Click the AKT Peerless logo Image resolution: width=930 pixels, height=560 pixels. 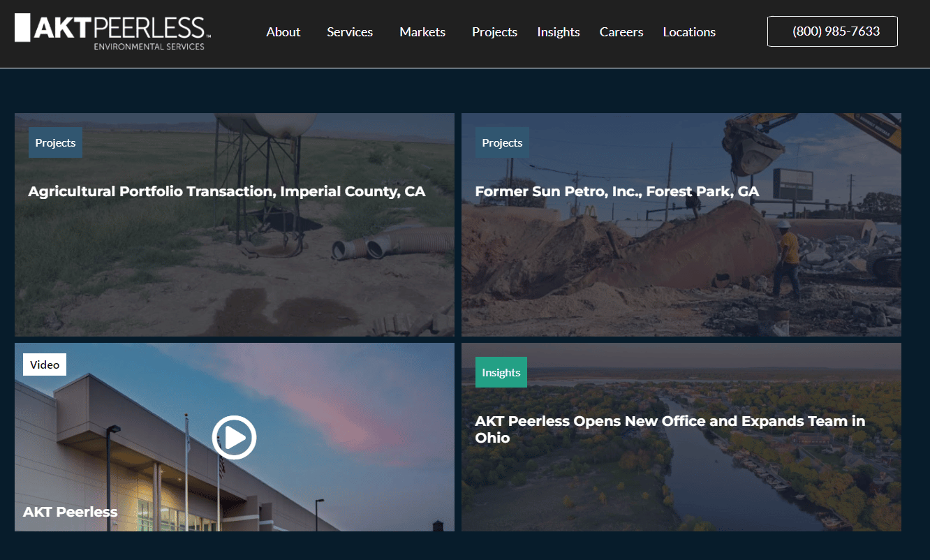click(x=112, y=32)
